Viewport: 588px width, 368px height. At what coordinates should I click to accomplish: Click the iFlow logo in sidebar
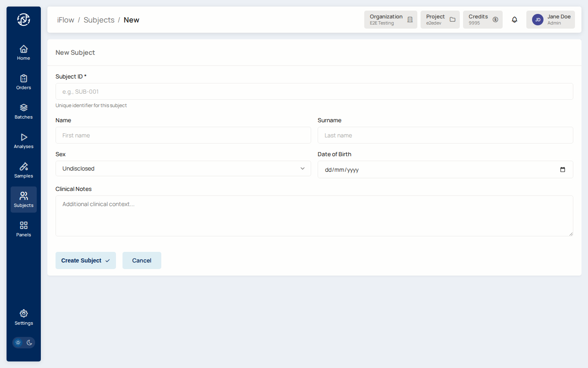click(24, 20)
